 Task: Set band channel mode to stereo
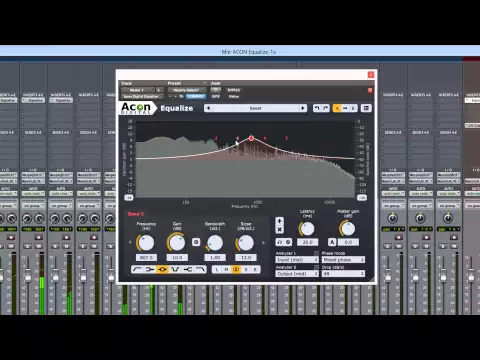236,269
